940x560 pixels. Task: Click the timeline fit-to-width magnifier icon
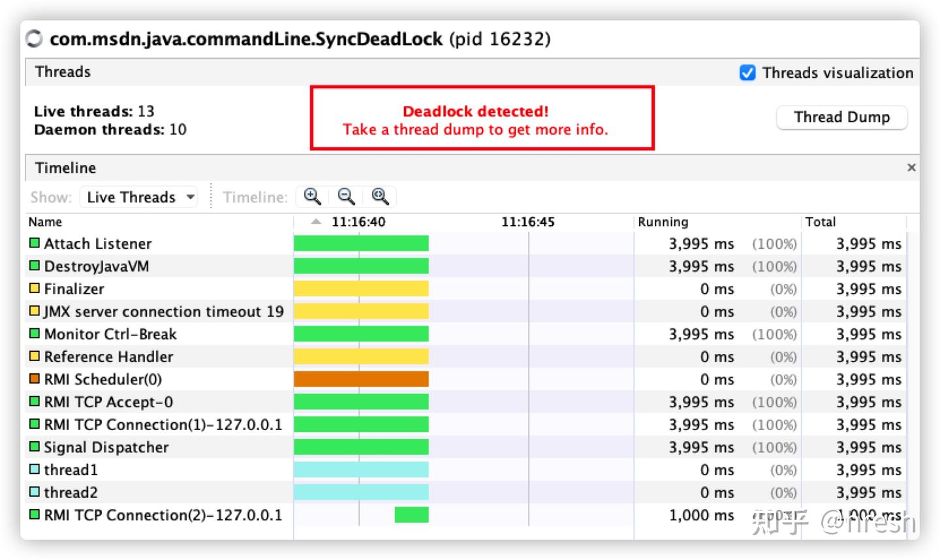[x=380, y=196]
